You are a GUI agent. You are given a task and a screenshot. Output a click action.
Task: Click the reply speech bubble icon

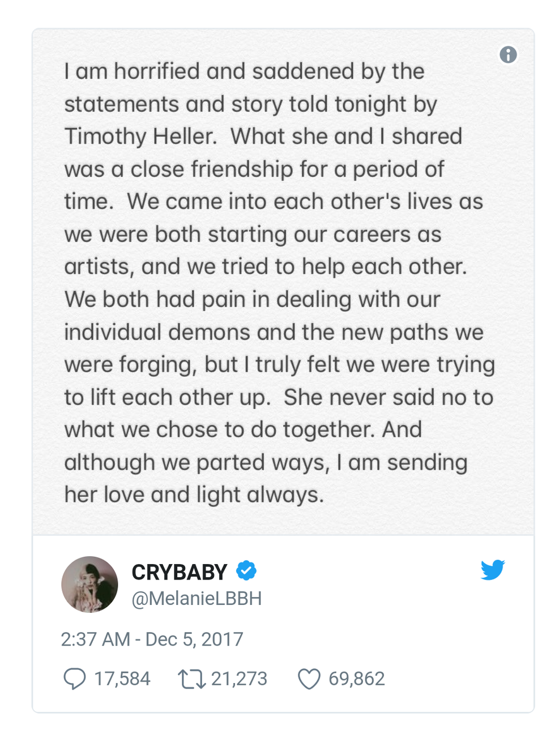(x=74, y=678)
